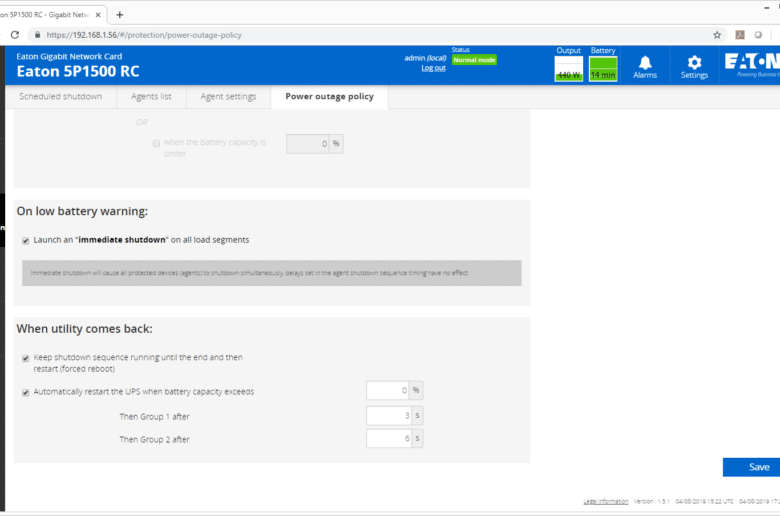780x516 pixels.
Task: Click the padlock site security icon
Action: point(37,35)
